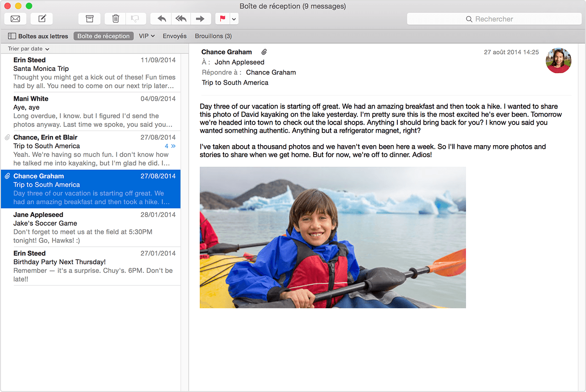Open remaining recipients with the 4 » link
Image resolution: width=586 pixels, height=392 pixels.
pos(170,146)
